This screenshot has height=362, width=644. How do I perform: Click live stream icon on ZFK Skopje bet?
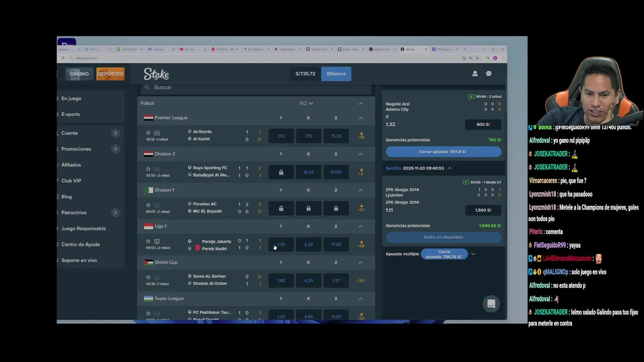pyautogui.click(x=465, y=182)
